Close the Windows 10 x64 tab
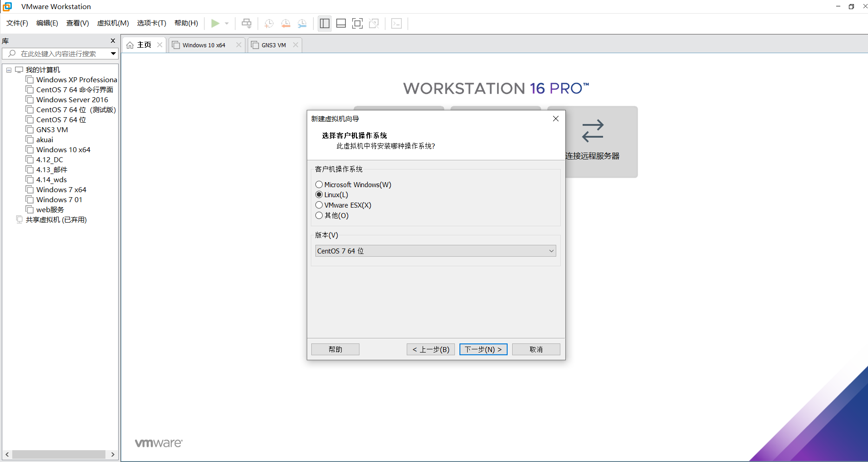The image size is (868, 462). click(239, 45)
